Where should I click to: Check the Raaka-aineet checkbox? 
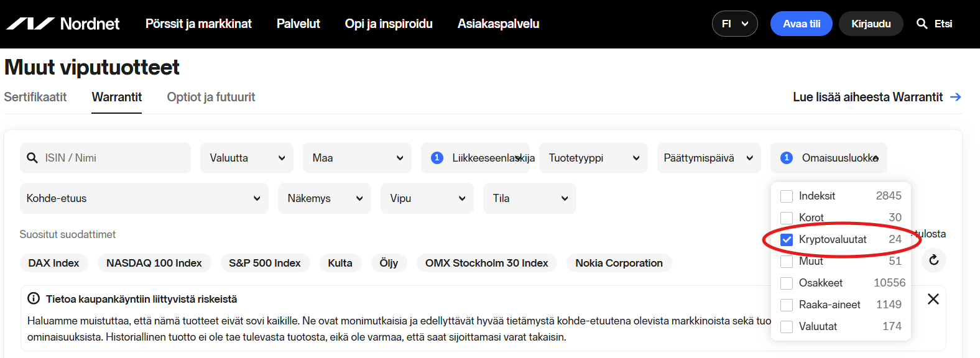point(787,305)
